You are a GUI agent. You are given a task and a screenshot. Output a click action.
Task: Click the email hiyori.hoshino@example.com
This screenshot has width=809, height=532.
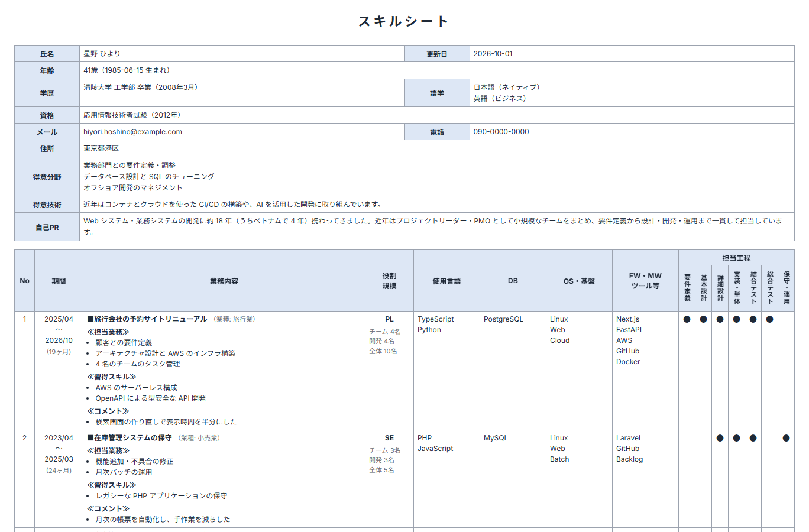click(132, 132)
